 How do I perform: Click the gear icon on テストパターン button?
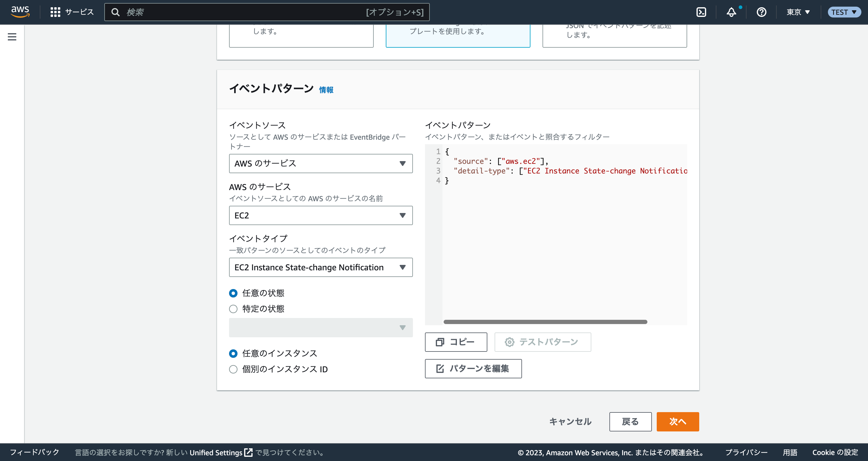[x=509, y=342]
